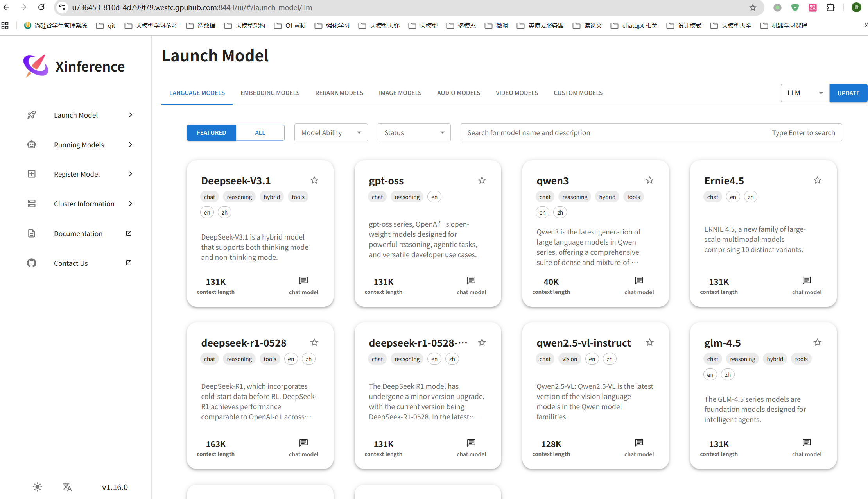This screenshot has width=868, height=499.
Task: Open the Status filter dropdown
Action: point(414,132)
